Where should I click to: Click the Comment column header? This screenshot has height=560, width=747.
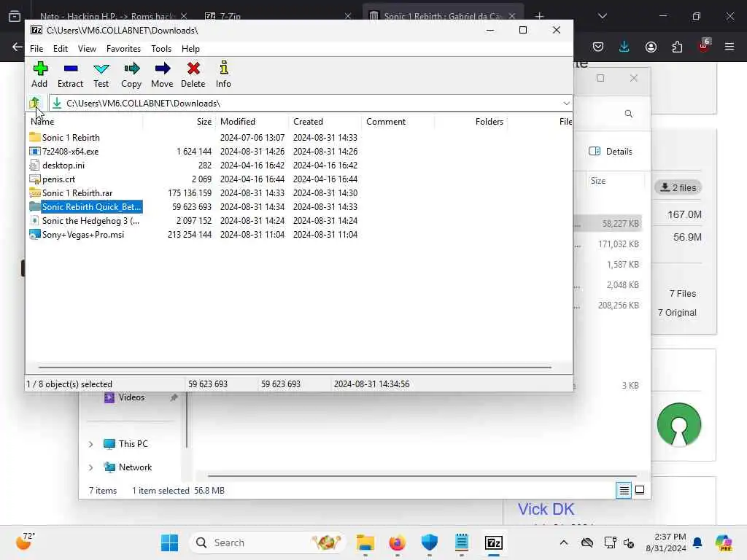(398, 122)
